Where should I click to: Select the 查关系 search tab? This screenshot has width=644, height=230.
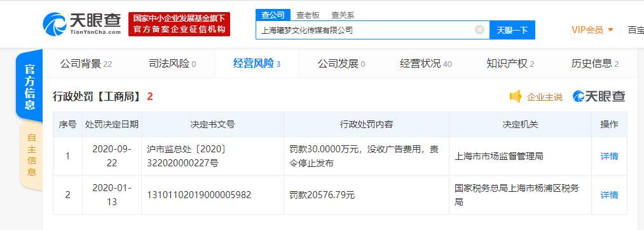[x=343, y=15]
